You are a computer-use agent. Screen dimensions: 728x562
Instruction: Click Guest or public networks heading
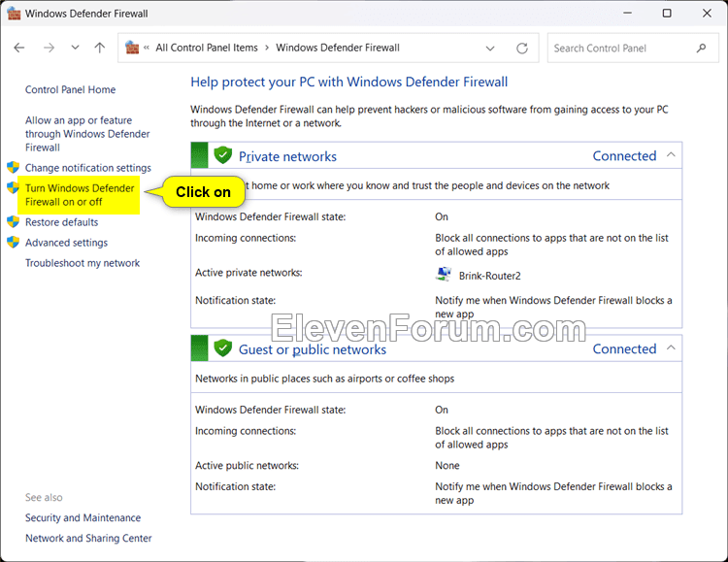click(312, 349)
